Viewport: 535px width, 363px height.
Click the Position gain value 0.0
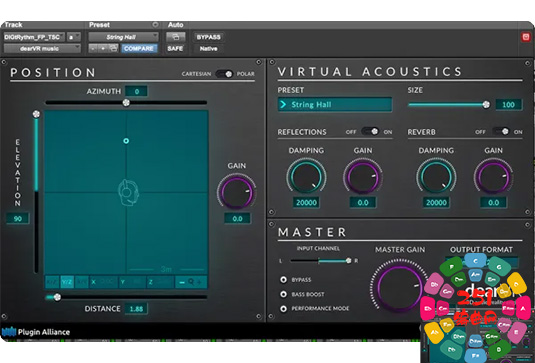(237, 219)
